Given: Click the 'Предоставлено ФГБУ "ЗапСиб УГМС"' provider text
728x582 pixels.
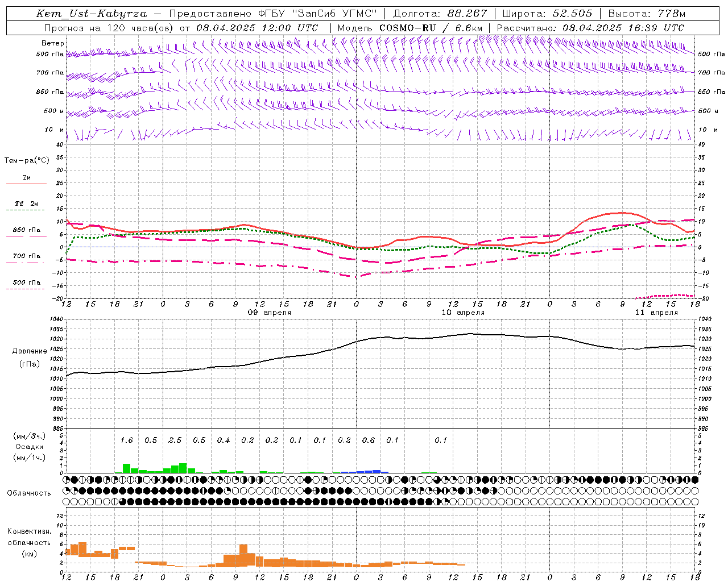Looking at the screenshot, I should pyautogui.click(x=274, y=14).
